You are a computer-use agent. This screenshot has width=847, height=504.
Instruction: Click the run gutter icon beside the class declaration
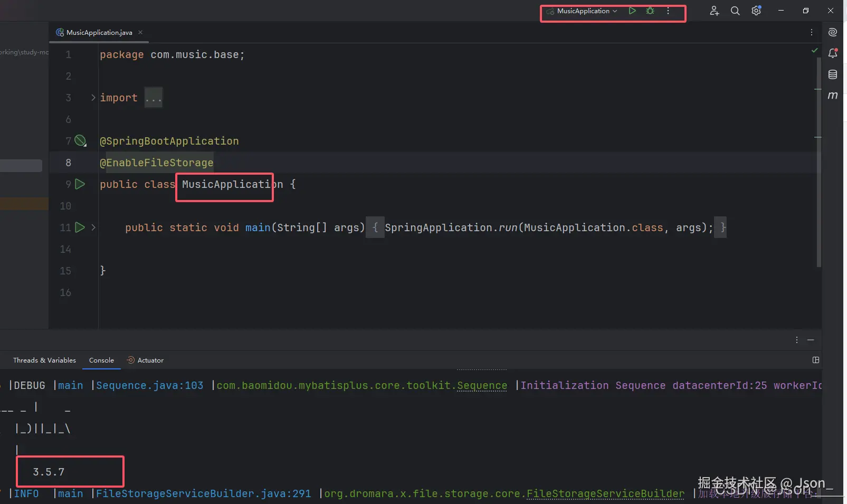80,184
